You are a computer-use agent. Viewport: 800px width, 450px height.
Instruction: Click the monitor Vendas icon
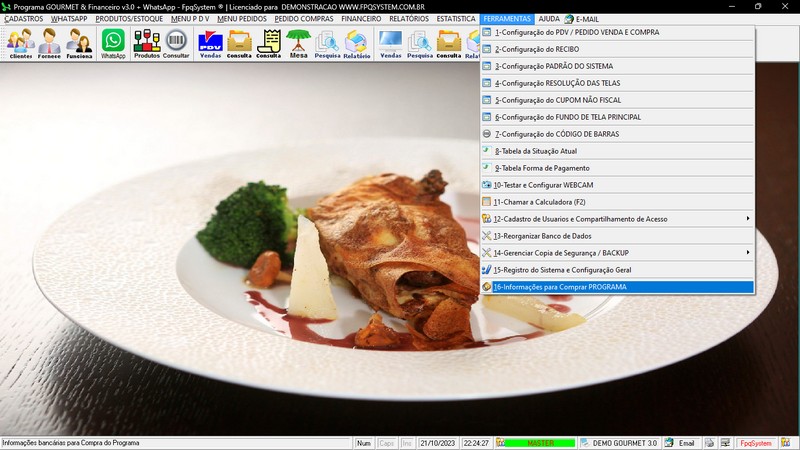[391, 43]
